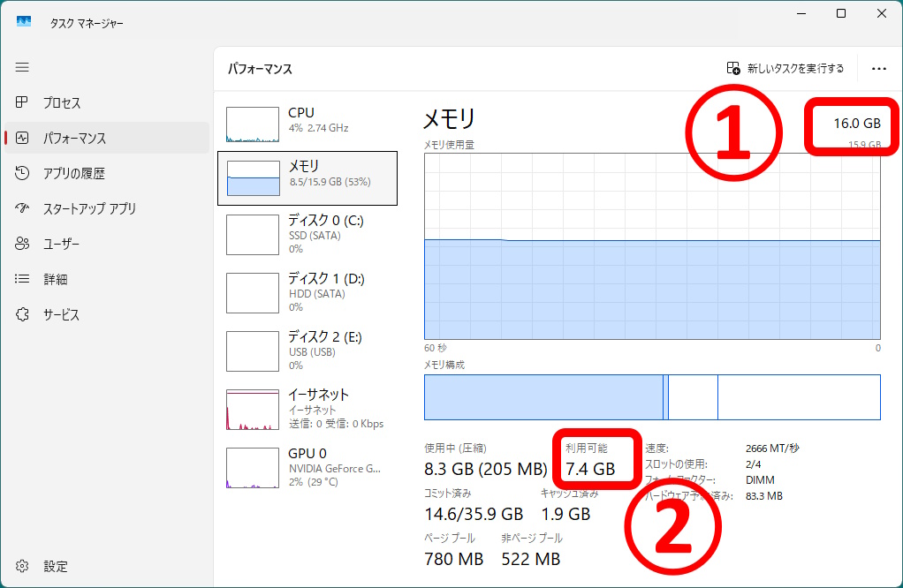The height and width of the screenshot is (588, 903).
Task: Select the プロセス navigation item
Action: click(107, 102)
